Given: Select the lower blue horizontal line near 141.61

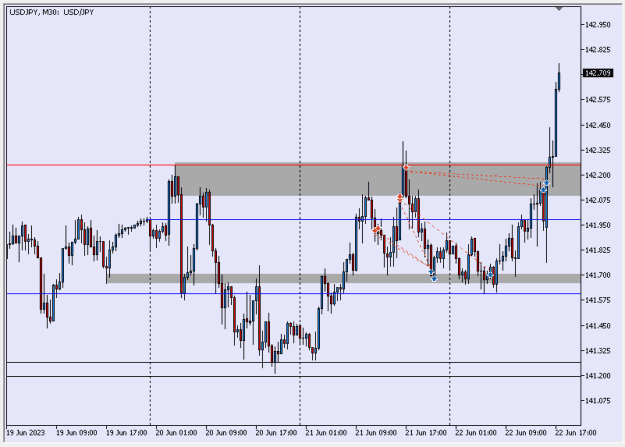Looking at the screenshot, I should [294, 293].
